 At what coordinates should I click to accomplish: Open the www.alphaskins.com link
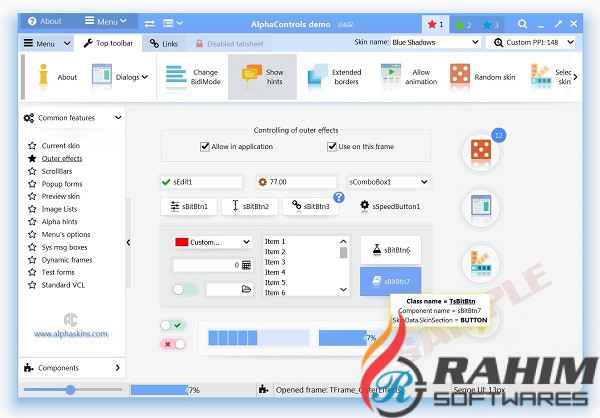tap(71, 333)
